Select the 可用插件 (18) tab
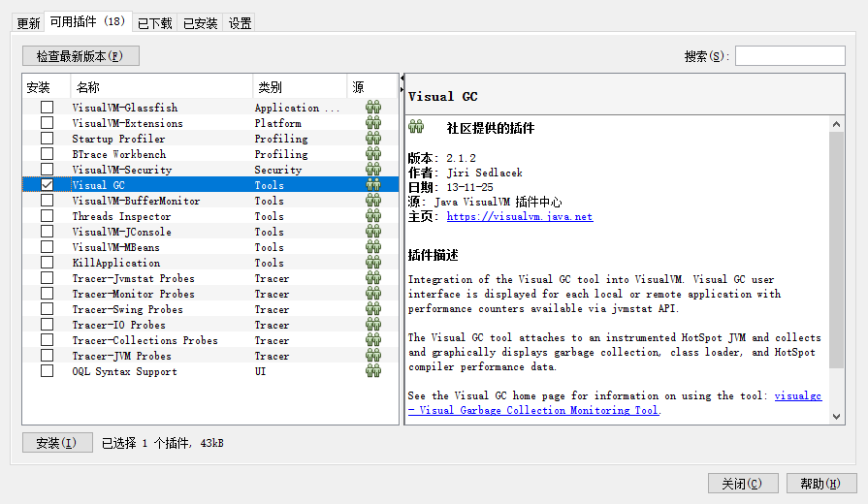This screenshot has height=504, width=868. [88, 21]
